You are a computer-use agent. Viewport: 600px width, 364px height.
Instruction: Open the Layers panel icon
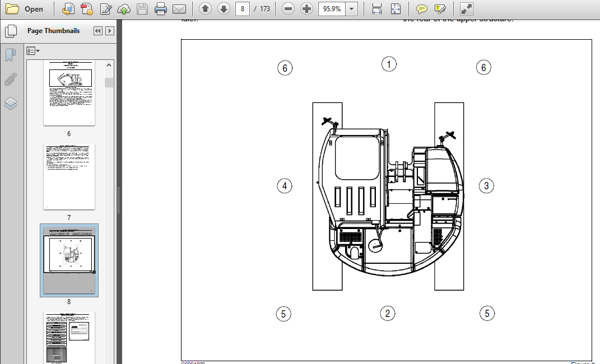point(11,104)
